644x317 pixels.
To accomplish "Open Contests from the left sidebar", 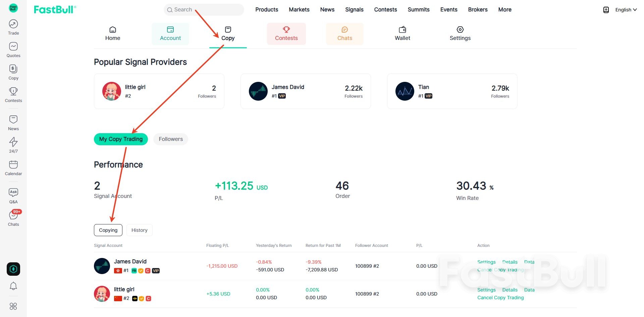I will [13, 94].
